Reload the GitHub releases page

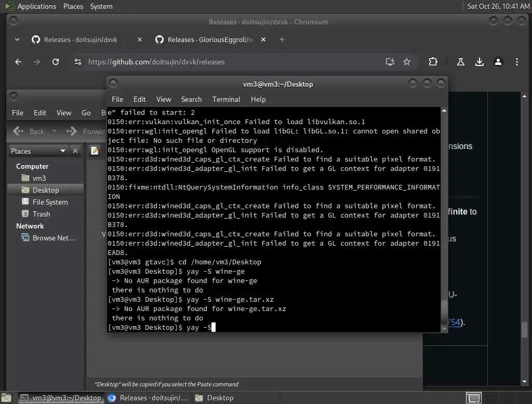(x=56, y=62)
